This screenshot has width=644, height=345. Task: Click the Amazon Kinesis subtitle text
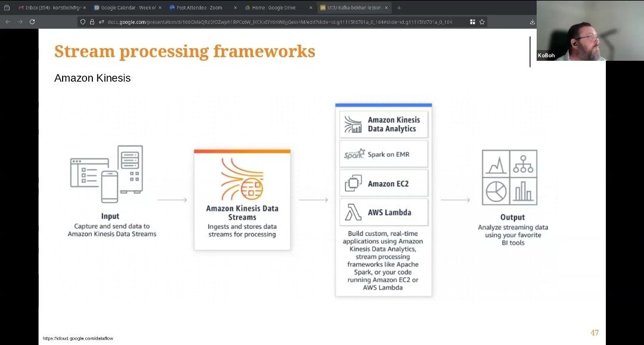tap(92, 78)
